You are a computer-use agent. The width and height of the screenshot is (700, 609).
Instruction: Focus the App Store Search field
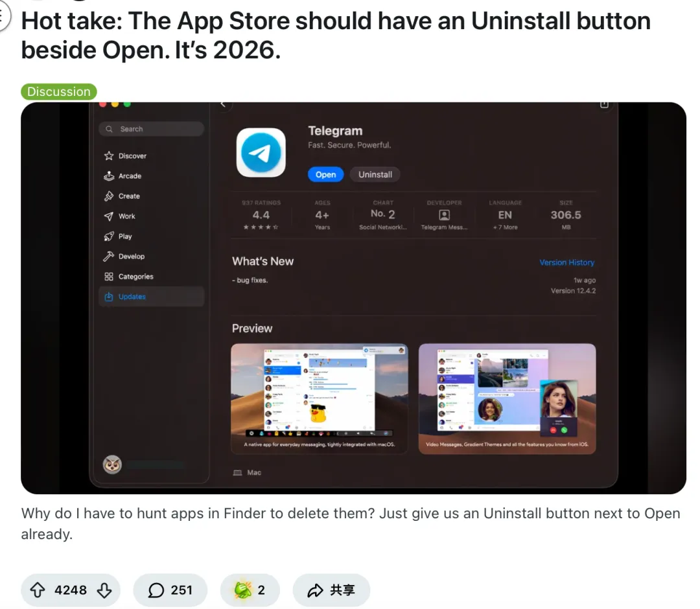[151, 129]
